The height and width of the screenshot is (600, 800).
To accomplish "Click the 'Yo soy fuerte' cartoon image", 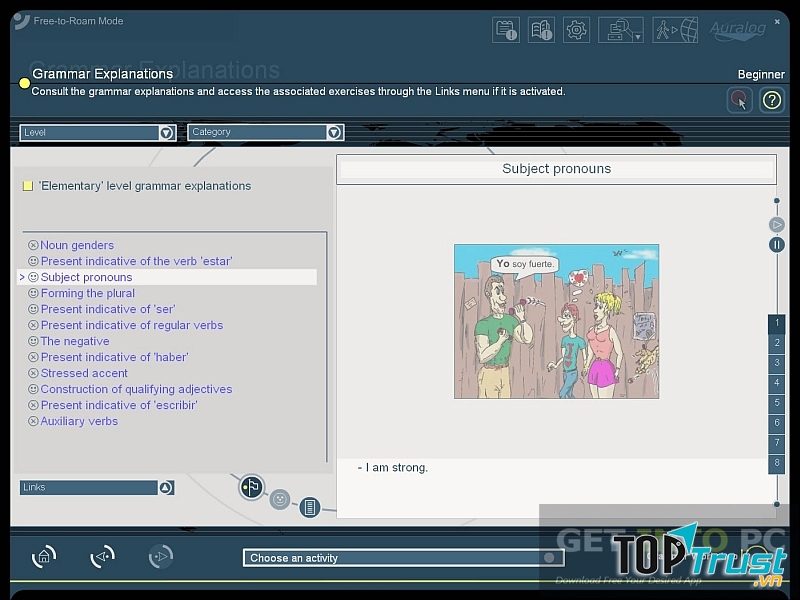I will click(556, 321).
